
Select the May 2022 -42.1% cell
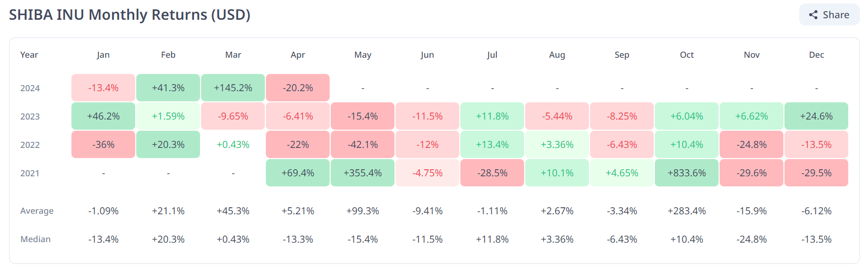pyautogui.click(x=363, y=144)
